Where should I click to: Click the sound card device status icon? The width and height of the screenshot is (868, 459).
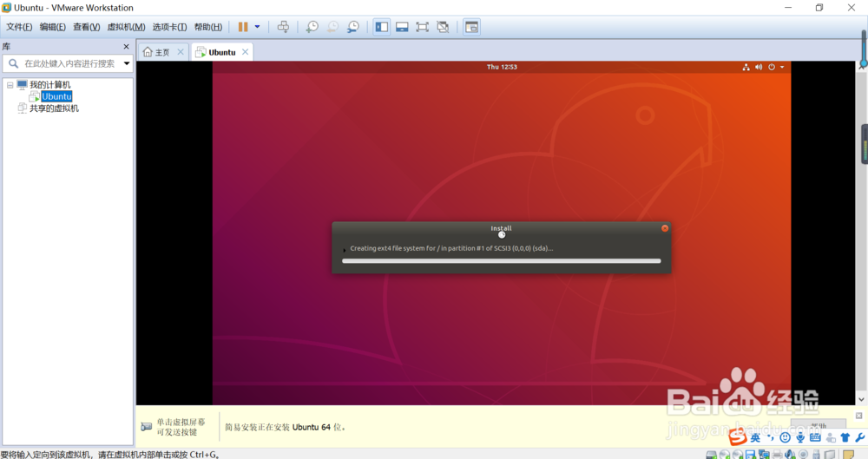pos(790,455)
